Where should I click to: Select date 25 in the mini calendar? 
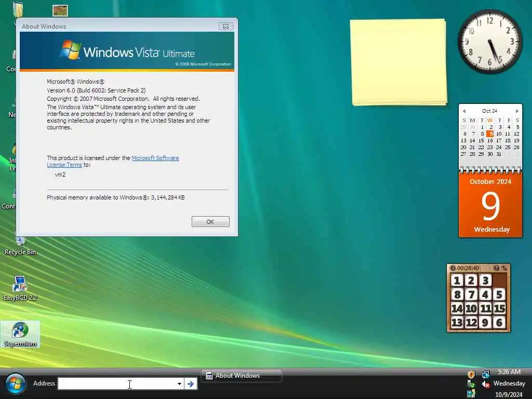pyautogui.click(x=508, y=147)
